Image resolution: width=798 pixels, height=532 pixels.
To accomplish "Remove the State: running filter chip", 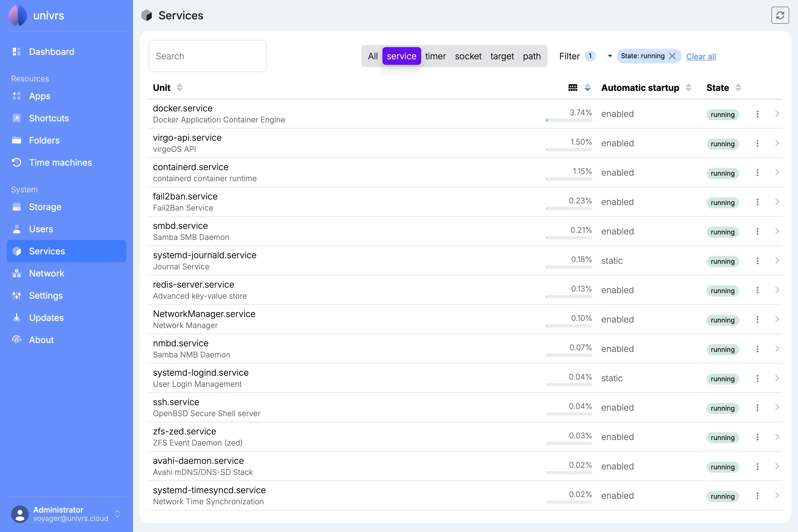I will point(672,56).
